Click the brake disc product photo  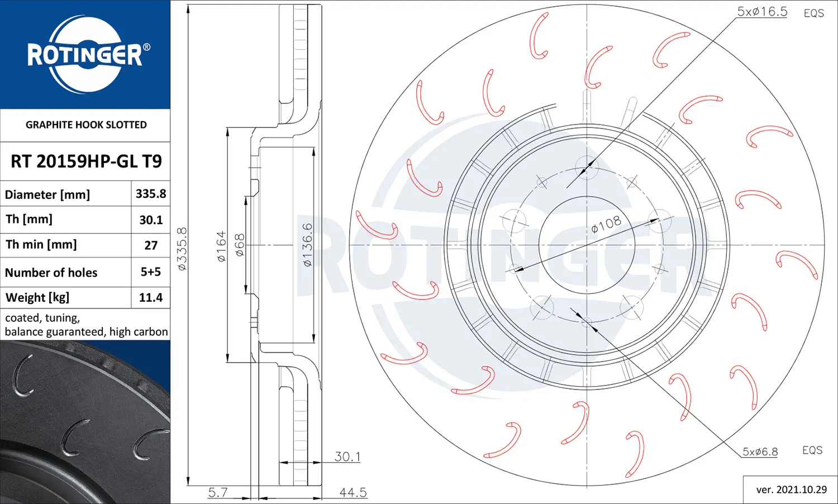pyautogui.click(x=85, y=422)
